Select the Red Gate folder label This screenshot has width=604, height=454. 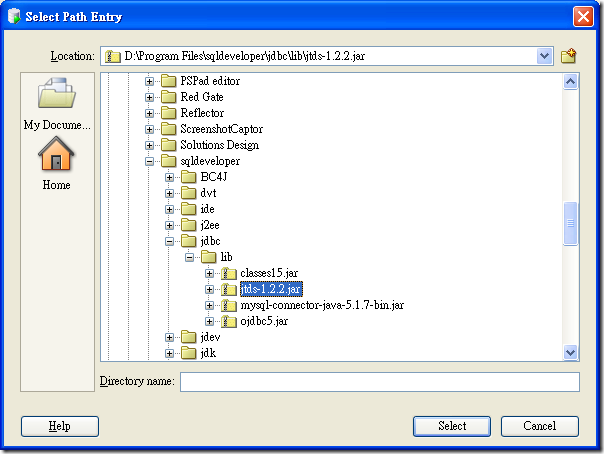click(202, 97)
